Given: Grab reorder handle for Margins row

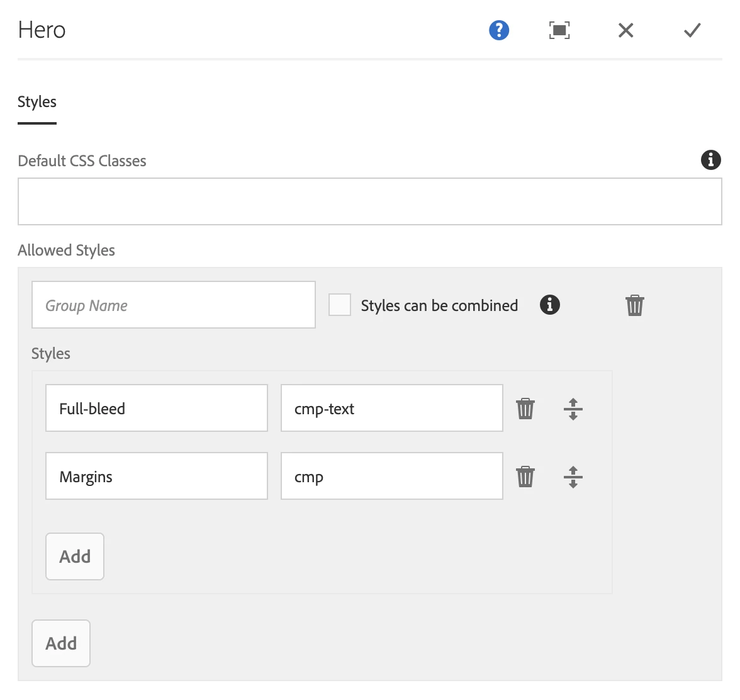Looking at the screenshot, I should pyautogui.click(x=573, y=477).
